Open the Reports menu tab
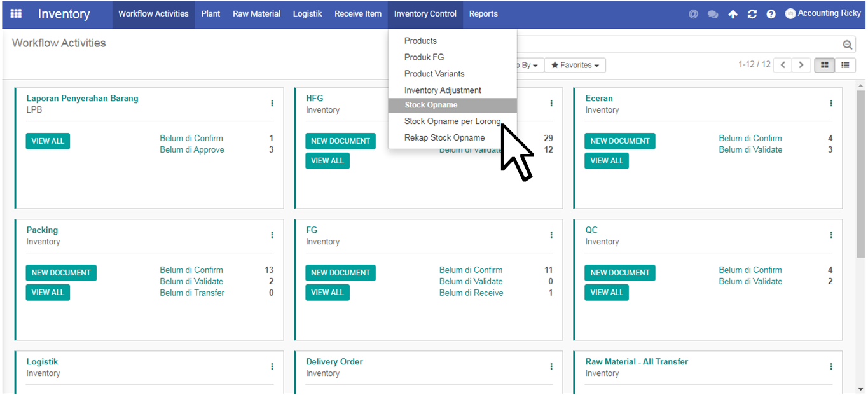This screenshot has width=868, height=395. coord(483,14)
